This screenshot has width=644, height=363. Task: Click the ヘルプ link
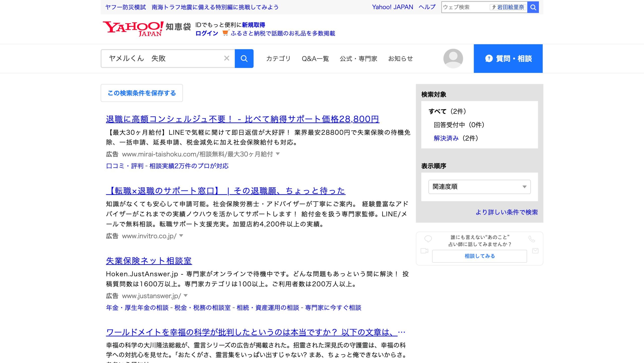pyautogui.click(x=427, y=7)
